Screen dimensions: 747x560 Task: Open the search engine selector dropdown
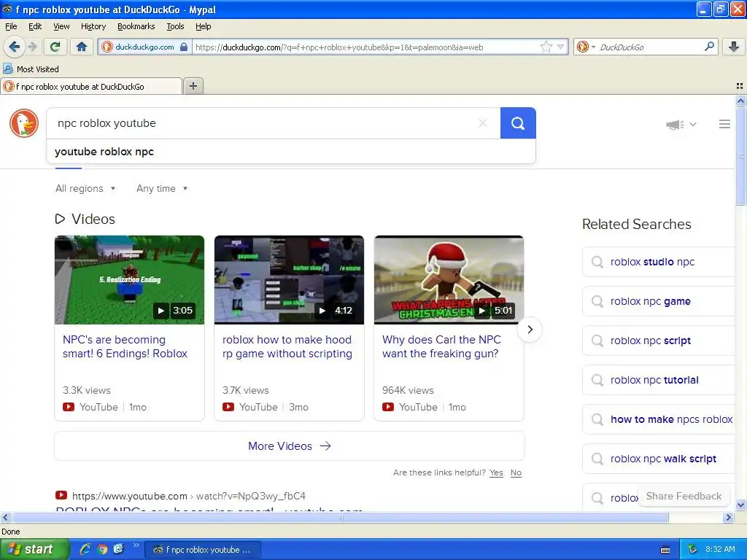pos(586,47)
